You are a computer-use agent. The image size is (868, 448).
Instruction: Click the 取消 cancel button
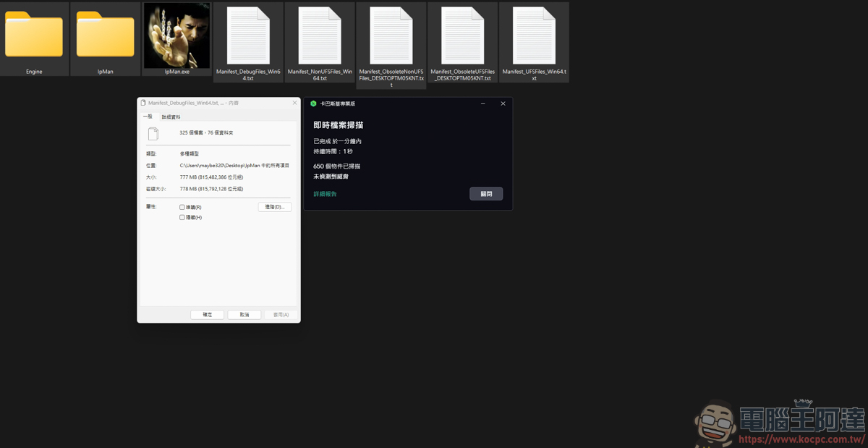244,315
